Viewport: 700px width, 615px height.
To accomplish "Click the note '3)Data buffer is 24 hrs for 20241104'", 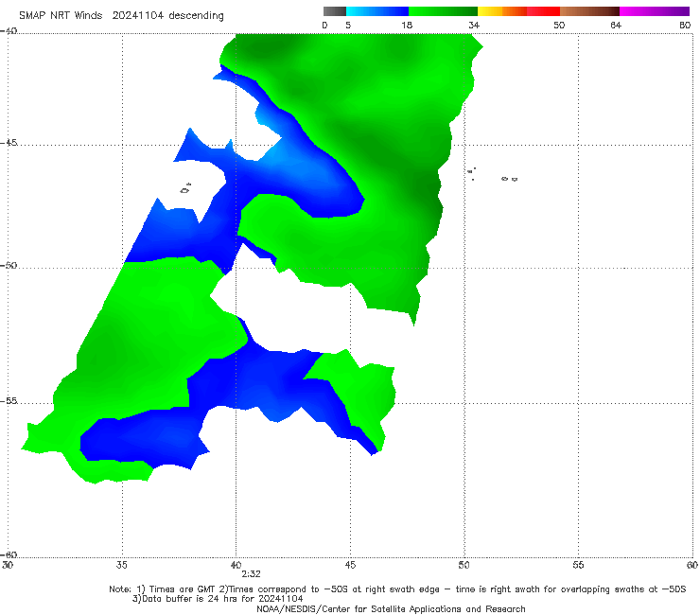I will coord(218,599).
